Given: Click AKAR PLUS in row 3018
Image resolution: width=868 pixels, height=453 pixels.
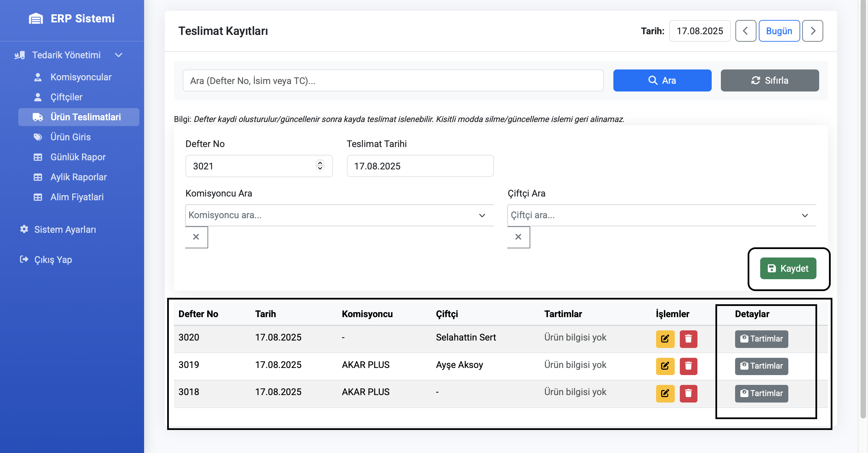Looking at the screenshot, I should click(x=366, y=392).
